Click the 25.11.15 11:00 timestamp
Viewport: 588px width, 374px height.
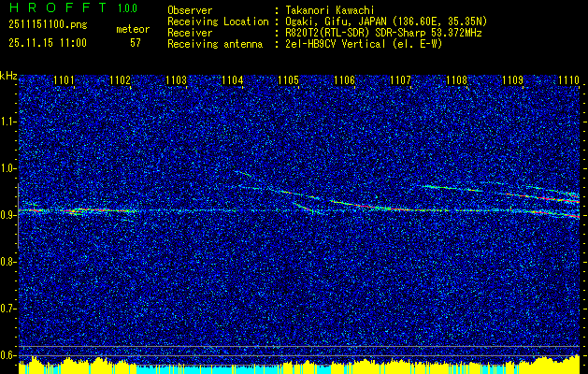click(47, 42)
